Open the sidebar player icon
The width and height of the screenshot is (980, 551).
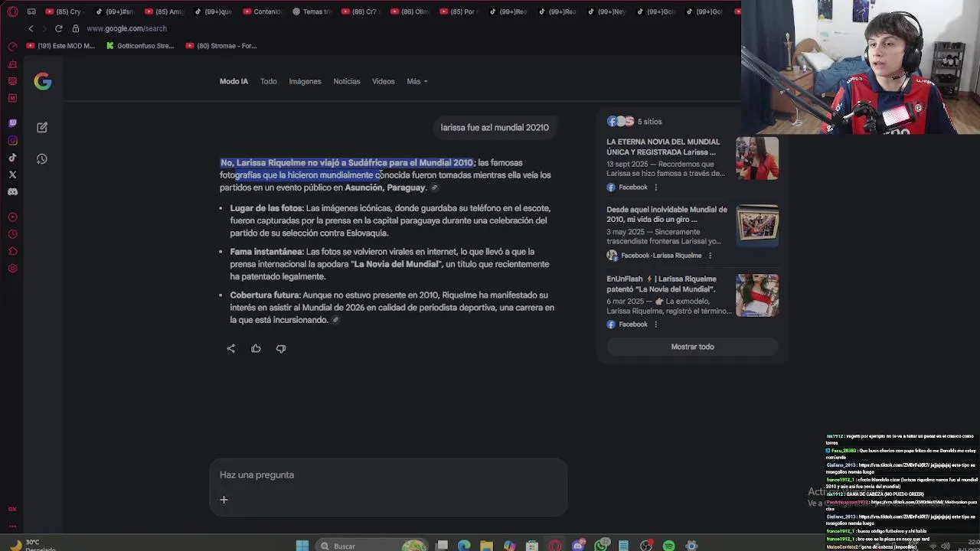pyautogui.click(x=12, y=217)
